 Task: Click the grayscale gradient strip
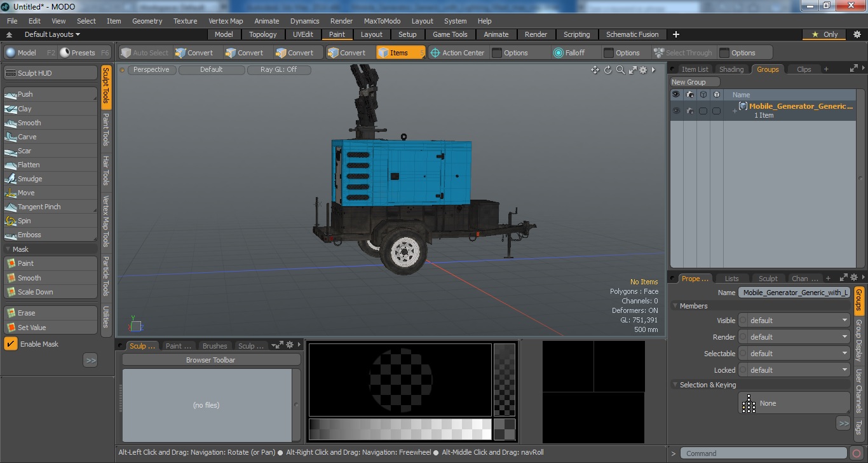pos(400,429)
